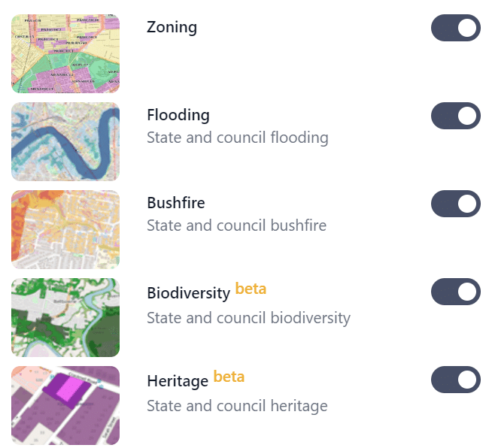Select the Flooding river map thumbnail
The height and width of the screenshot is (448, 486).
[x=65, y=141]
